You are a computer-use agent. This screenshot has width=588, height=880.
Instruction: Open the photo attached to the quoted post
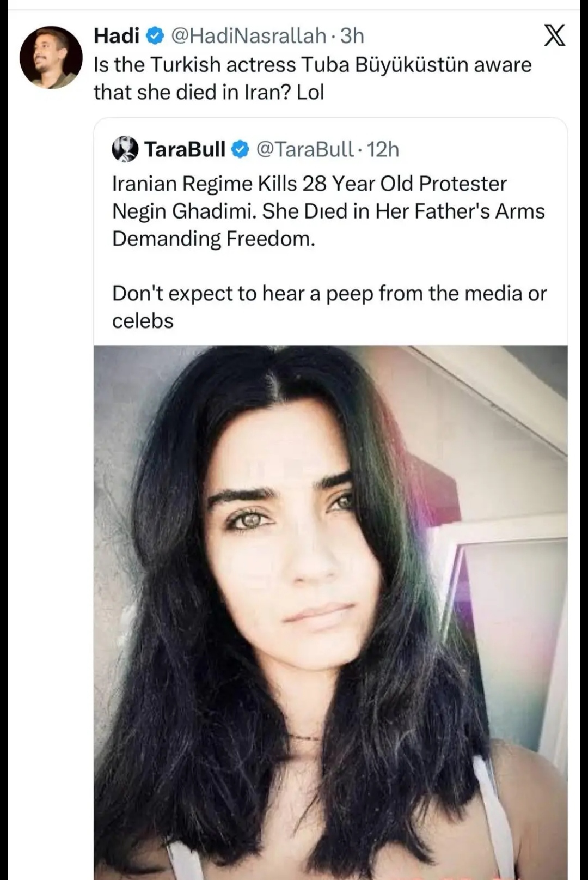click(330, 612)
